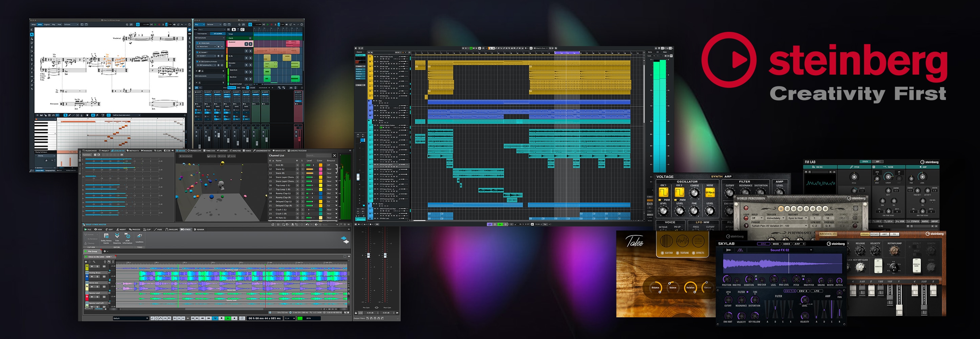Open the Sound FX 02 preset dropdown

[x=811, y=250]
